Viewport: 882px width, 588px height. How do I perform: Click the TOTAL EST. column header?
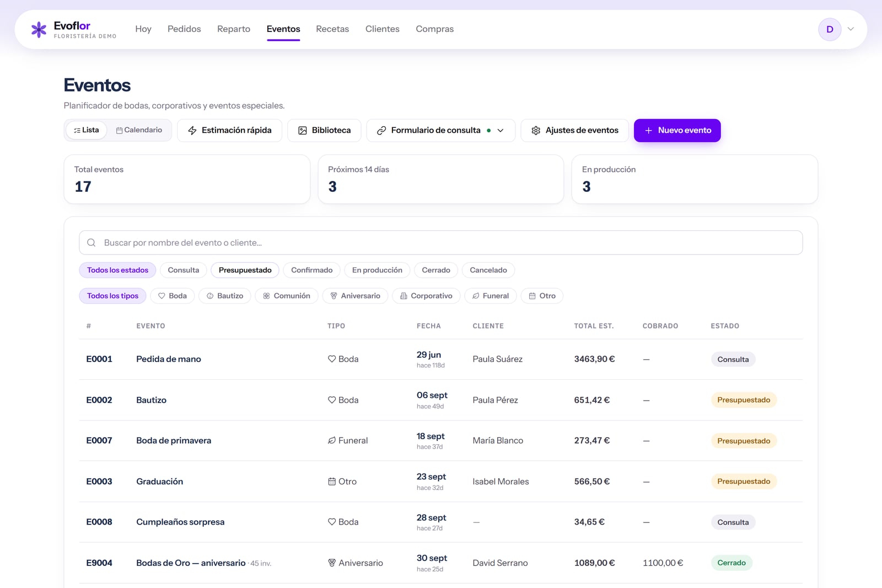coord(594,326)
